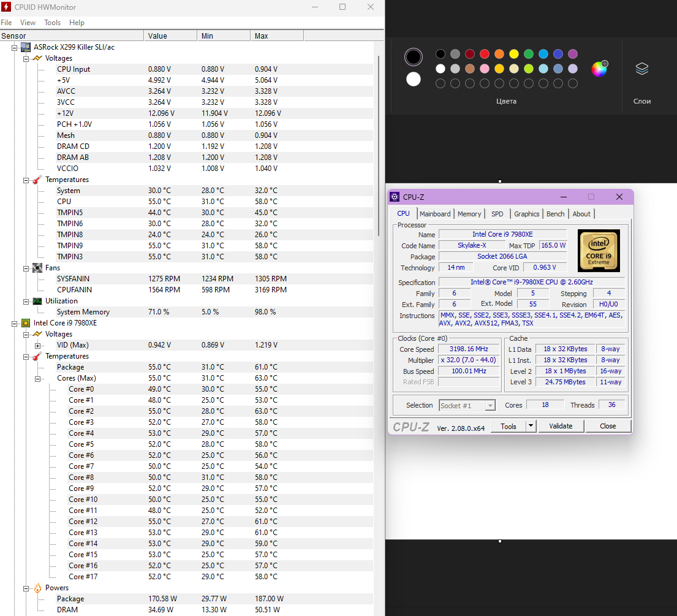677x616 pixels.
Task: Open the rainbow color wheel editor
Action: [599, 69]
